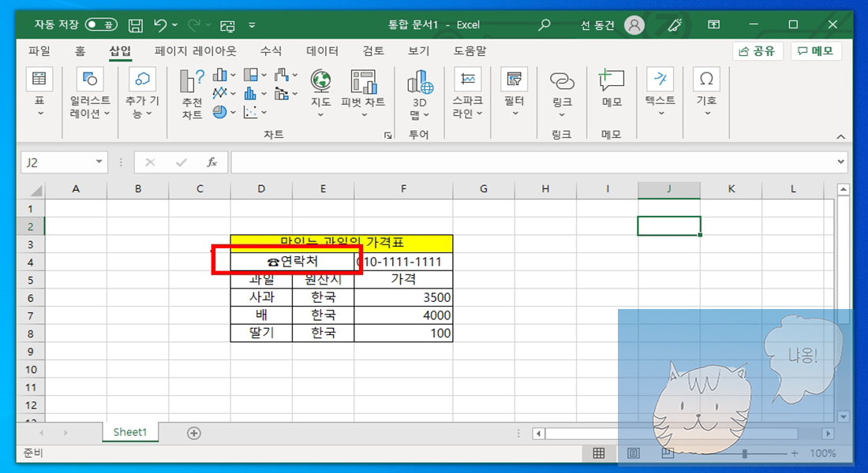The image size is (868, 473).
Task: Select the column F header
Action: pyautogui.click(x=403, y=189)
